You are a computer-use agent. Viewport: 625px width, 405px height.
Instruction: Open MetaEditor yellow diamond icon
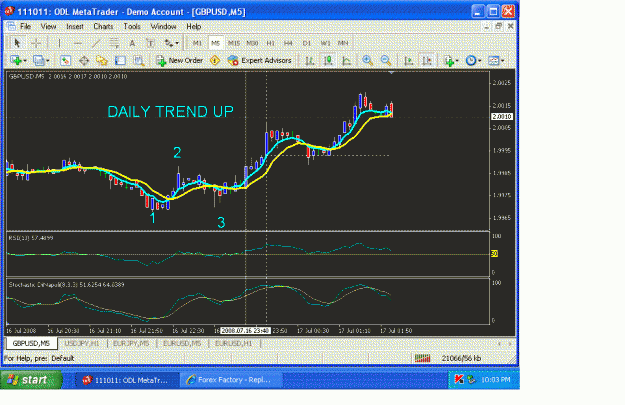coord(215,61)
